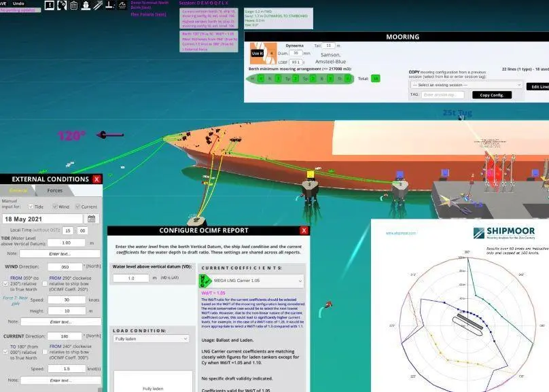This screenshot has height=392, width=549.
Task: Click the tide Note text field
Action: (x=60, y=253)
